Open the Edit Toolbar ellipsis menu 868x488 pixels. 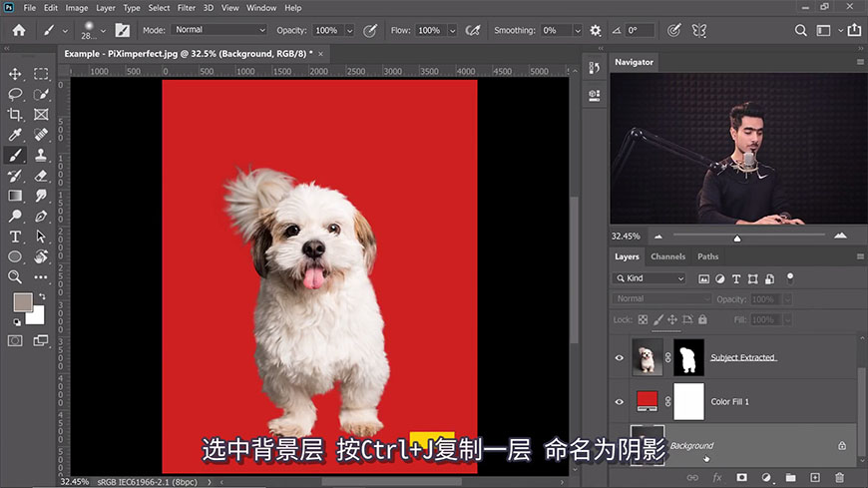[x=41, y=277]
